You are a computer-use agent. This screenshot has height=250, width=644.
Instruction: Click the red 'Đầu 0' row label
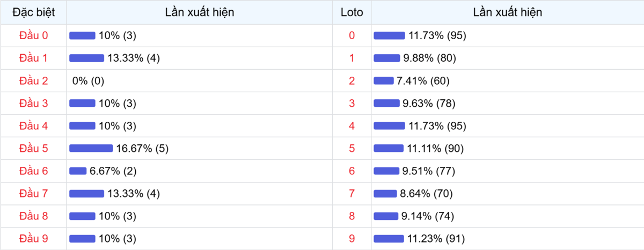(x=33, y=35)
